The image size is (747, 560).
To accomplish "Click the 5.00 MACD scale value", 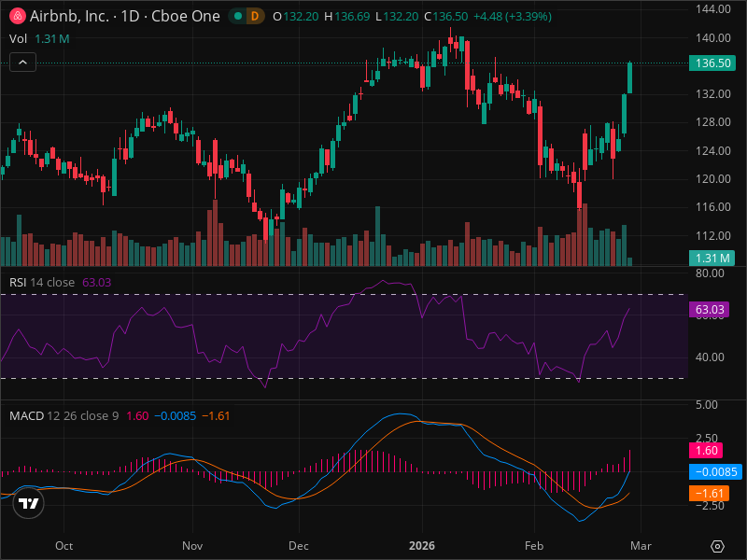I will (x=707, y=405).
